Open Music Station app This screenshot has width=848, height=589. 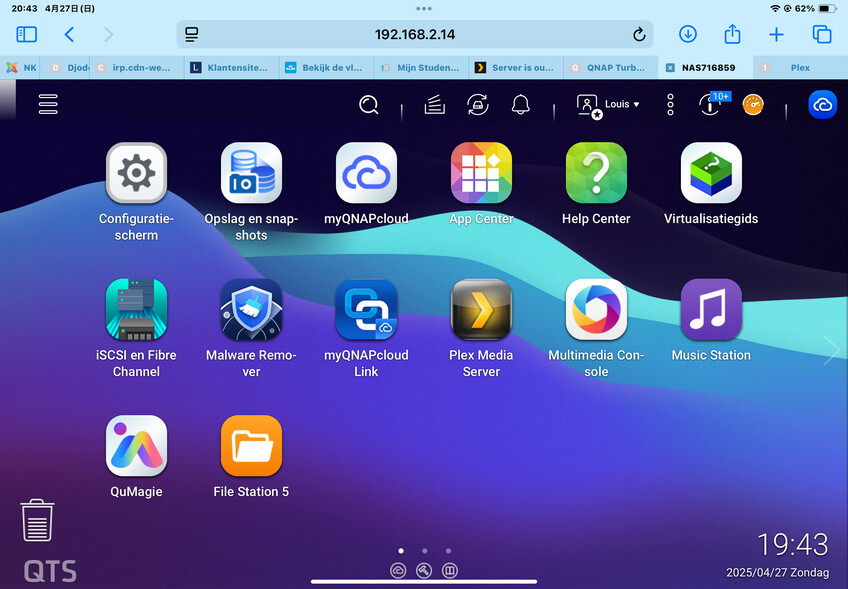711,309
